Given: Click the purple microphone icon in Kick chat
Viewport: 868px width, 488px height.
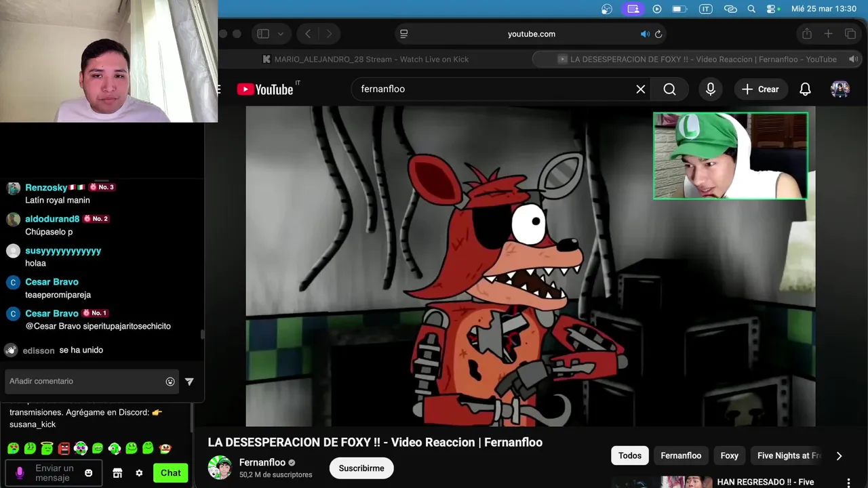Looking at the screenshot, I should [x=20, y=472].
